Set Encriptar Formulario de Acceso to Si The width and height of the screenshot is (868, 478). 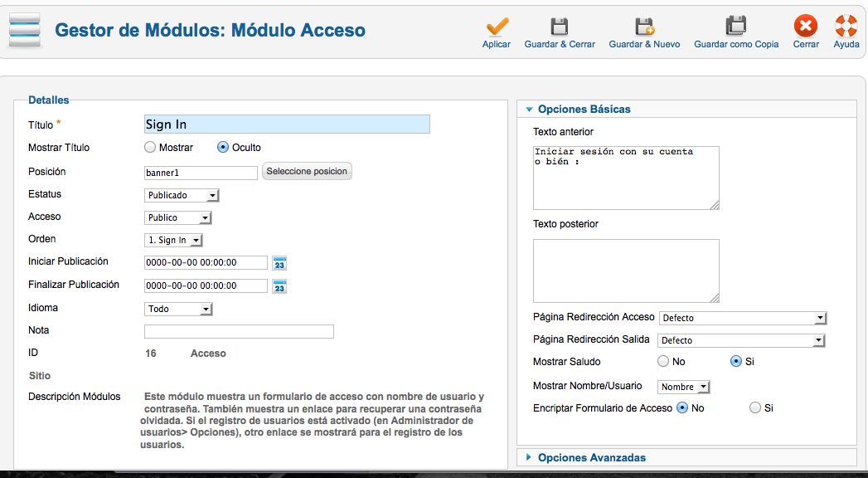[x=755, y=407]
